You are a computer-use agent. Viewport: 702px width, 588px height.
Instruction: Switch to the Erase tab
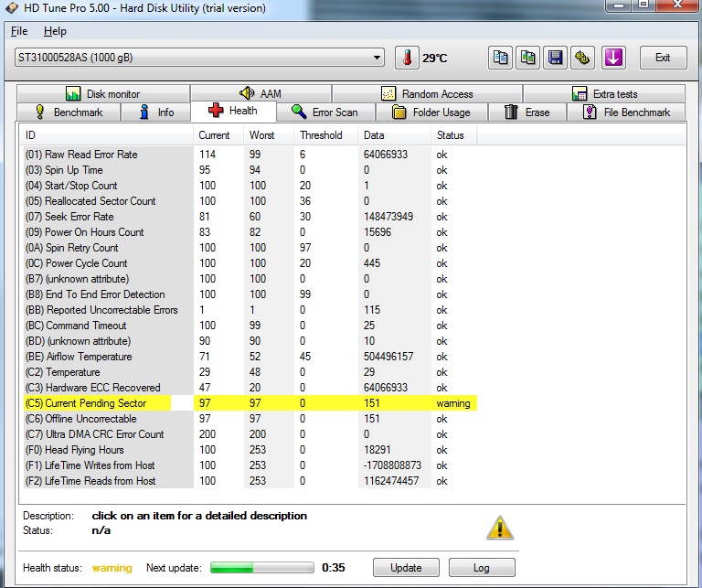click(x=526, y=112)
